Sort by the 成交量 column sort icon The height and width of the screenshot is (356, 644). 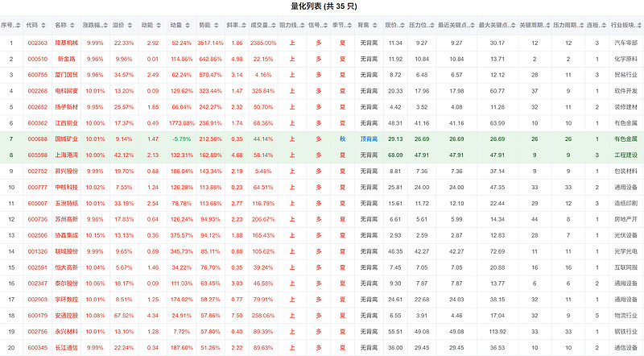(274, 26)
